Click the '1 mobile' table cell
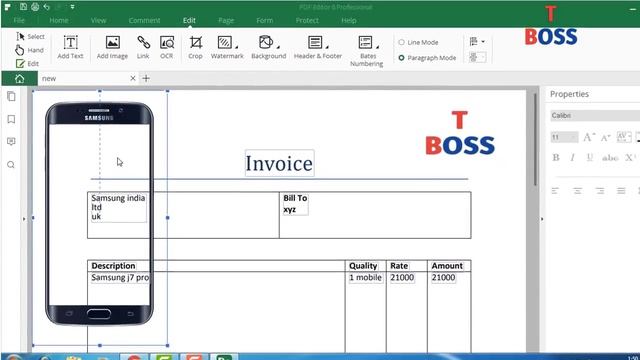640x360 pixels. point(365,278)
